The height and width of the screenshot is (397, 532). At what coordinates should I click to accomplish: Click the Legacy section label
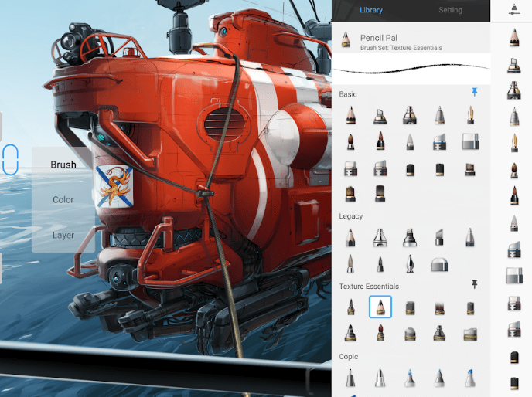pyautogui.click(x=351, y=216)
